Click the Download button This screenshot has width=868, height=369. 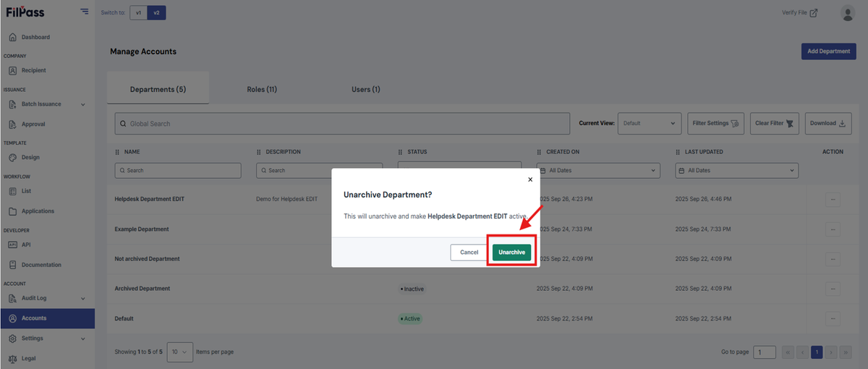tap(827, 123)
